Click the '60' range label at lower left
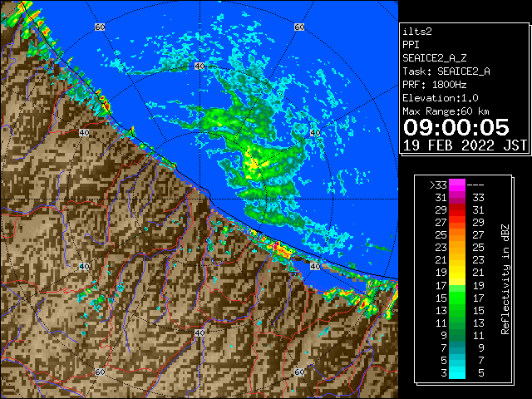 pyautogui.click(x=100, y=372)
